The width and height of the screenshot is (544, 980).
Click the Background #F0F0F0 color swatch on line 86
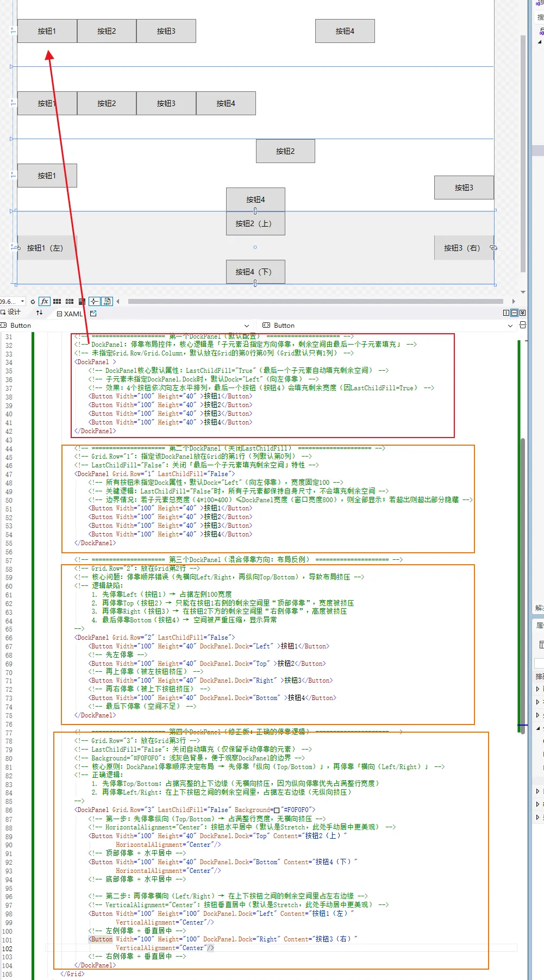(x=277, y=810)
